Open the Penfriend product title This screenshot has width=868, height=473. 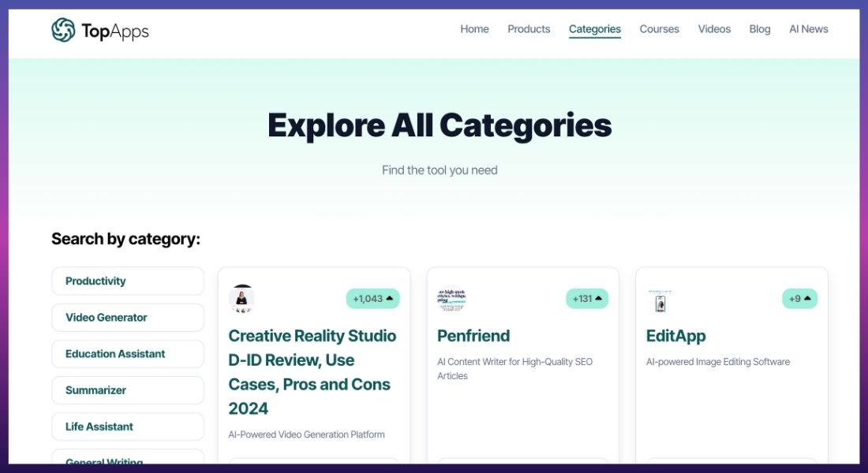click(473, 336)
